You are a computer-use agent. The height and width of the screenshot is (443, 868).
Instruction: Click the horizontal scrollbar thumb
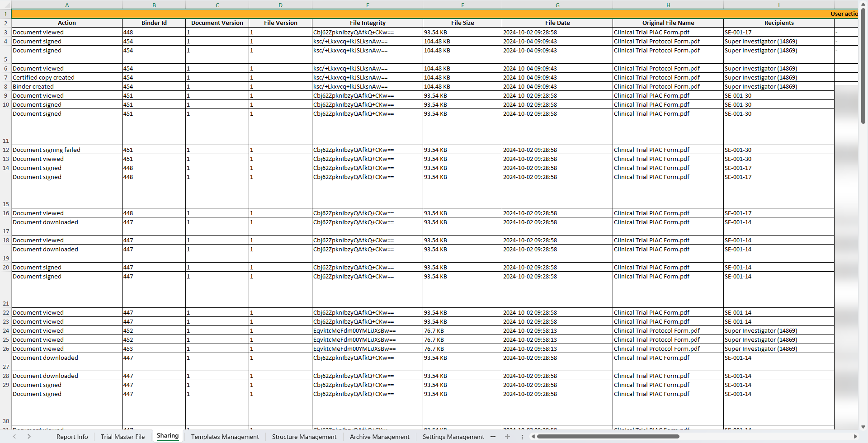tap(608, 437)
